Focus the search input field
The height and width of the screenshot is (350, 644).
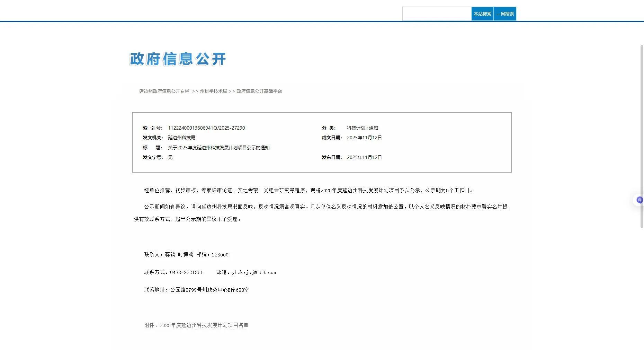437,14
